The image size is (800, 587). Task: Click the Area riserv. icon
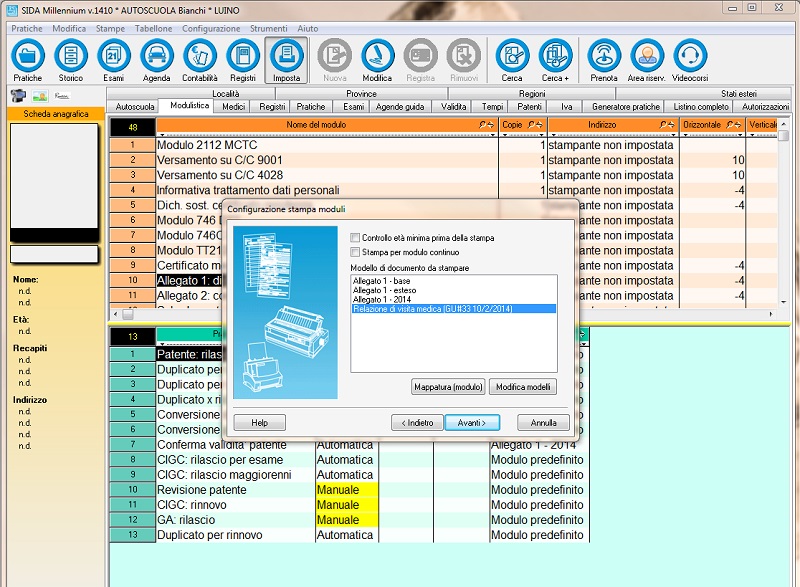(x=647, y=60)
